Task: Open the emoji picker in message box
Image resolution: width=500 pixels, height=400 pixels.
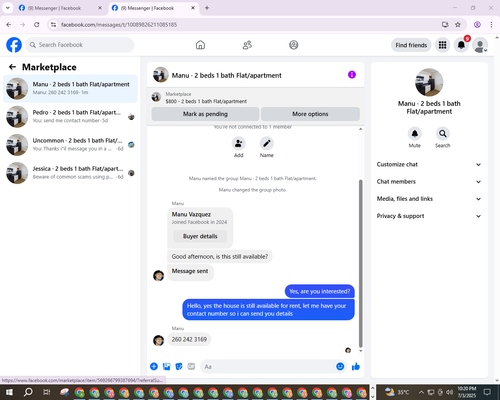Action: [340, 367]
